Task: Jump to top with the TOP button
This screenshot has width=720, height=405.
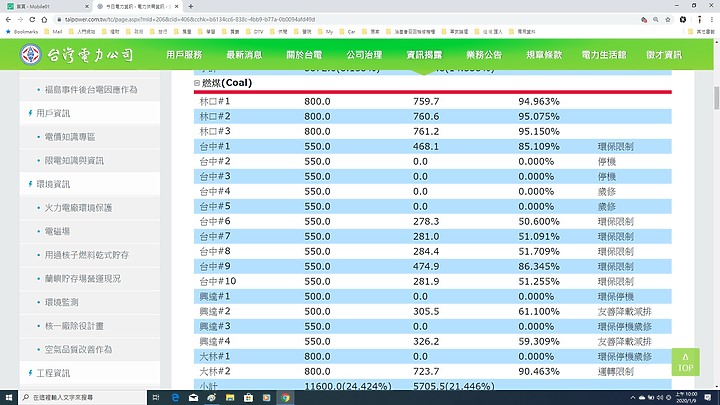Action: [x=686, y=362]
